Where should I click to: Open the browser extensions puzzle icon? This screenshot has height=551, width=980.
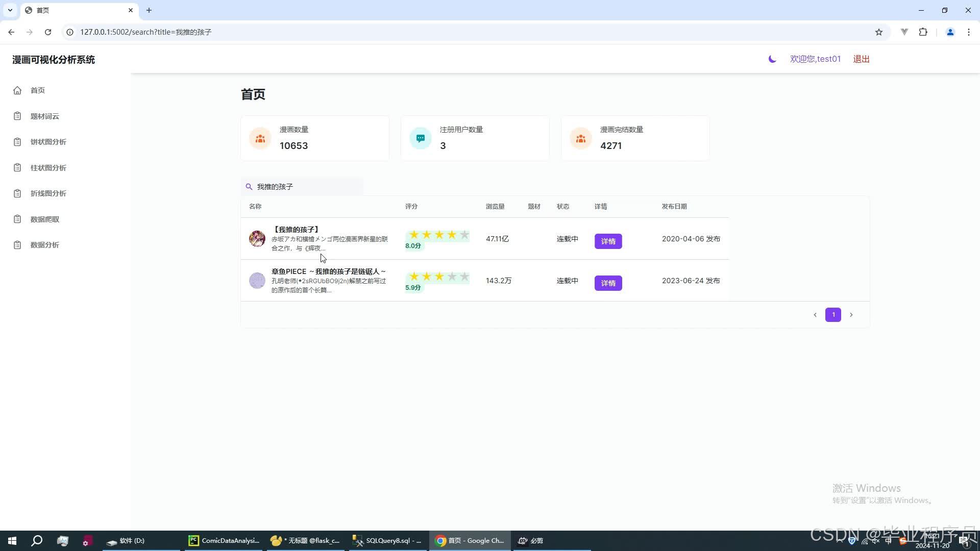(923, 32)
